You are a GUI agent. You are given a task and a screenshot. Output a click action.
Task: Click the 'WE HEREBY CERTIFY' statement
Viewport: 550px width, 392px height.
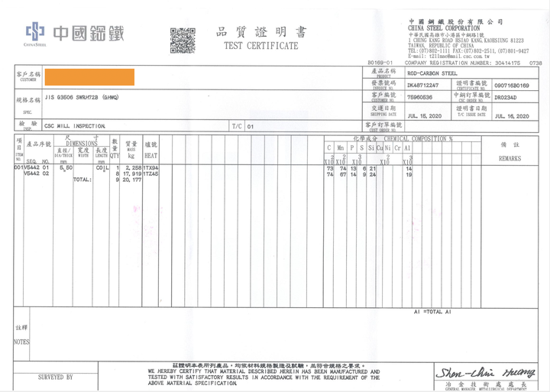click(x=264, y=377)
